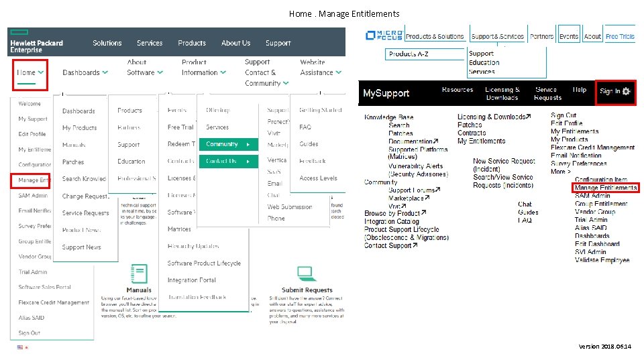Open Free Trial menu entry
644x362 pixels.
click(180, 127)
